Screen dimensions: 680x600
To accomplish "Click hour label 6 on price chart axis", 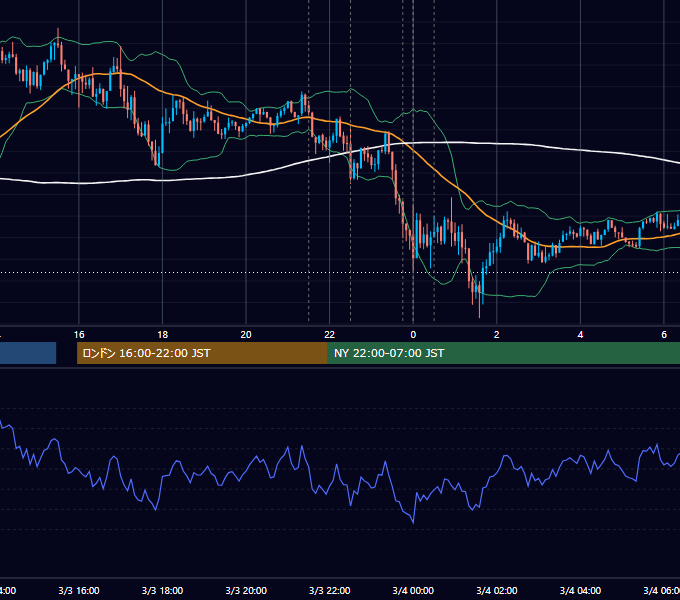I will click(x=664, y=335).
